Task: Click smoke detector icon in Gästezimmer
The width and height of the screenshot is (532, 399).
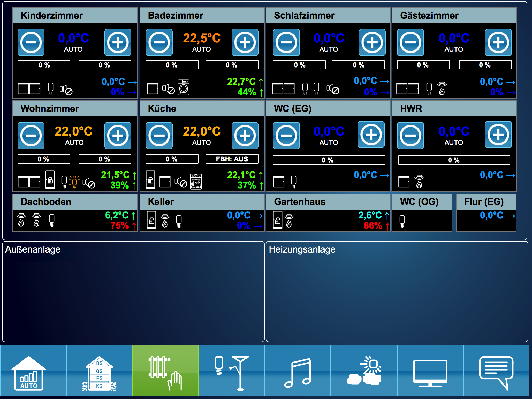Action: (442, 88)
